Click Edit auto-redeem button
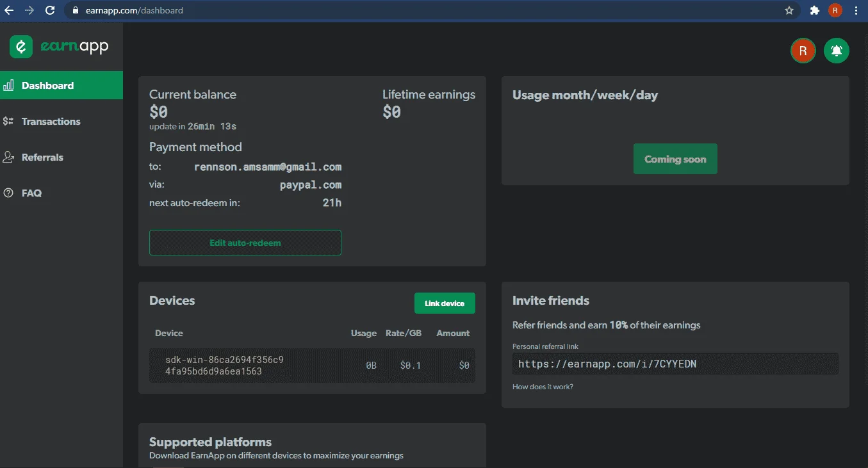The width and height of the screenshot is (868, 468). pyautogui.click(x=245, y=243)
